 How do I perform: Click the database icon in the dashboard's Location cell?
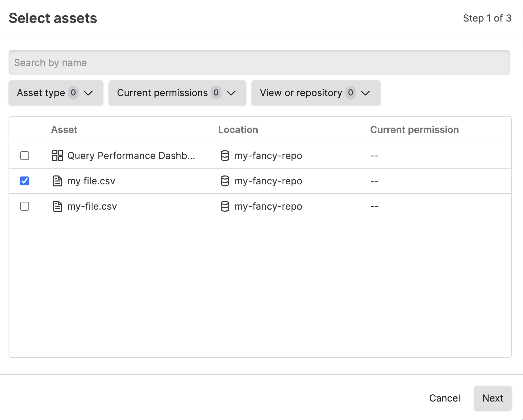[x=225, y=156]
